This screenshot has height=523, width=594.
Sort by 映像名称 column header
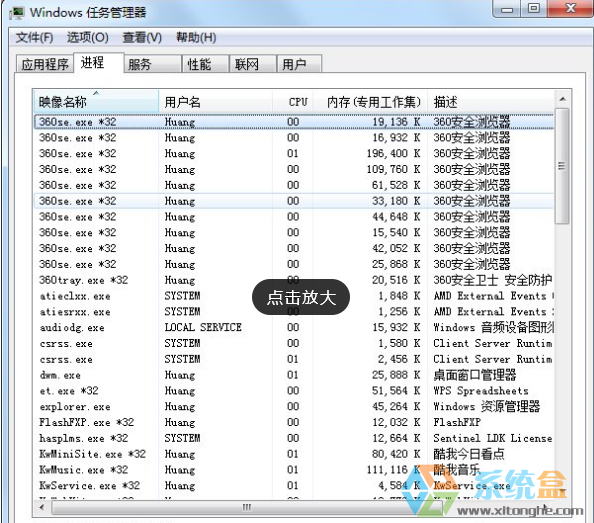pos(96,101)
